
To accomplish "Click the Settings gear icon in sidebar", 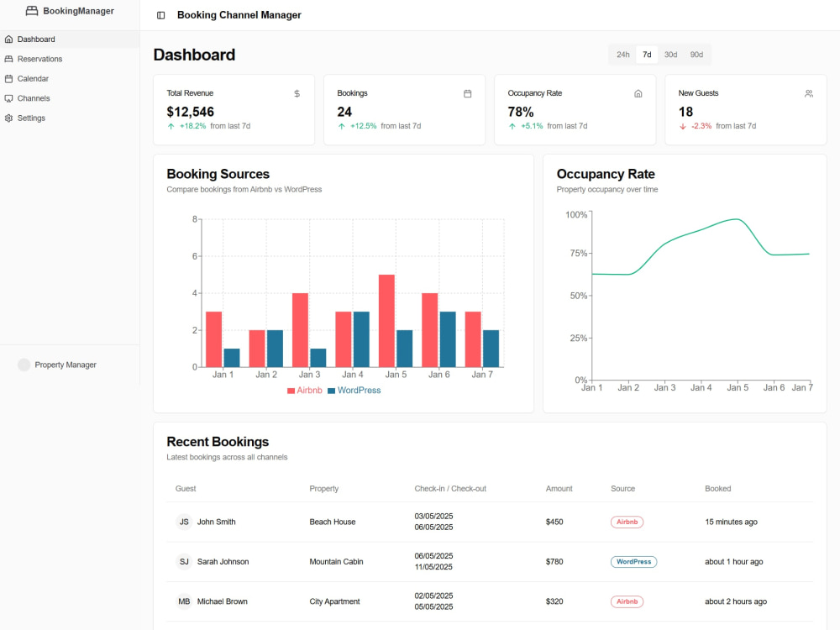I will click(8, 118).
